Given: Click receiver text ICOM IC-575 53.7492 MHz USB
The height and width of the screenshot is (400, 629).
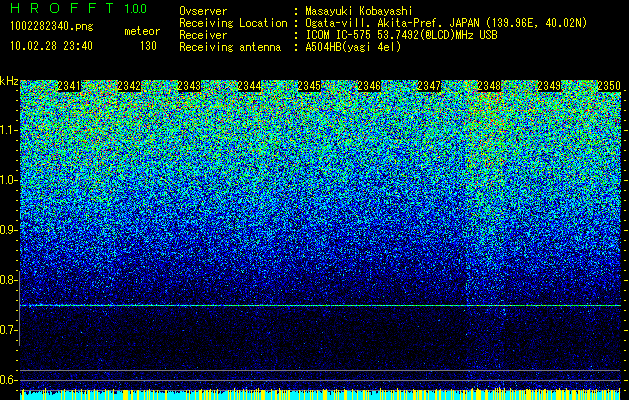Looking at the screenshot, I should (401, 35).
